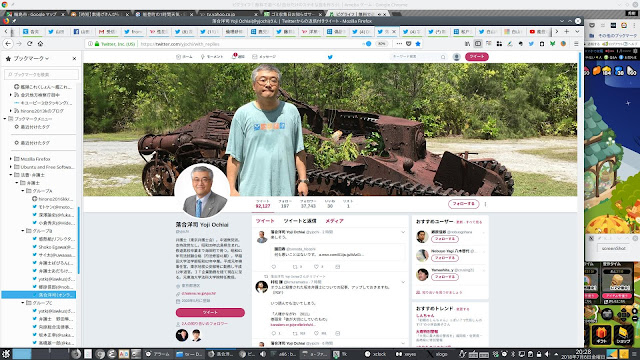Click the taskbar clock showing 20:28
Image resolution: width=640 pixels, height=360 pixels.
click(x=583, y=354)
